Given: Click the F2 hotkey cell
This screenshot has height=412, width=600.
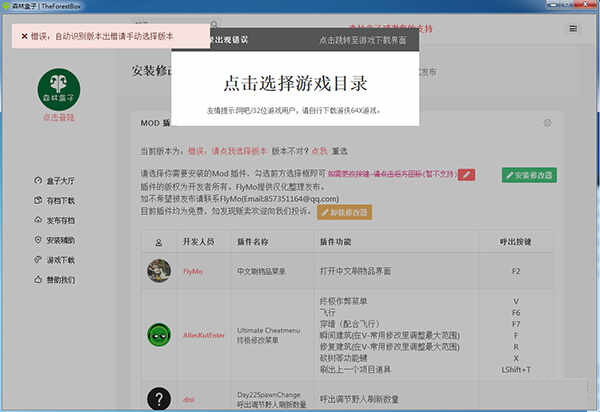Looking at the screenshot, I should click(x=516, y=271).
